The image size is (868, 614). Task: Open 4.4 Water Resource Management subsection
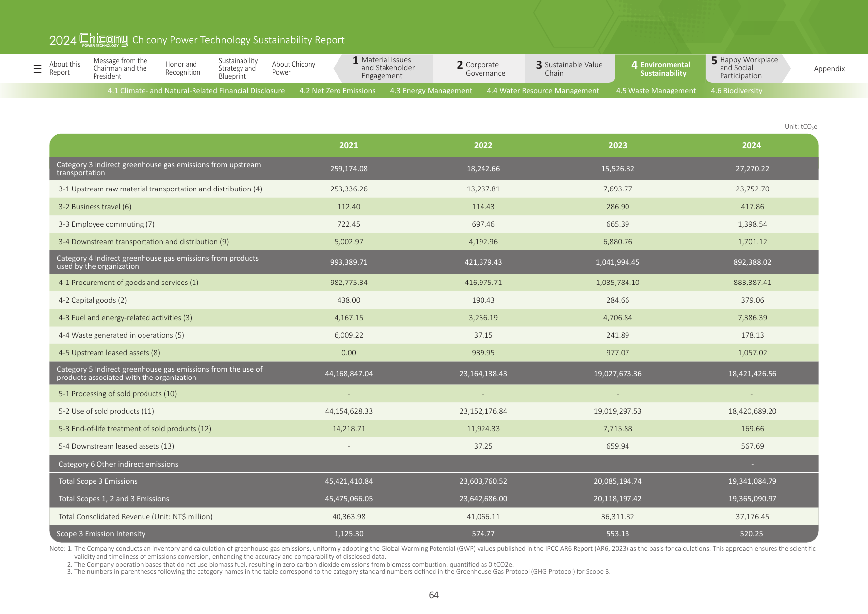point(543,91)
